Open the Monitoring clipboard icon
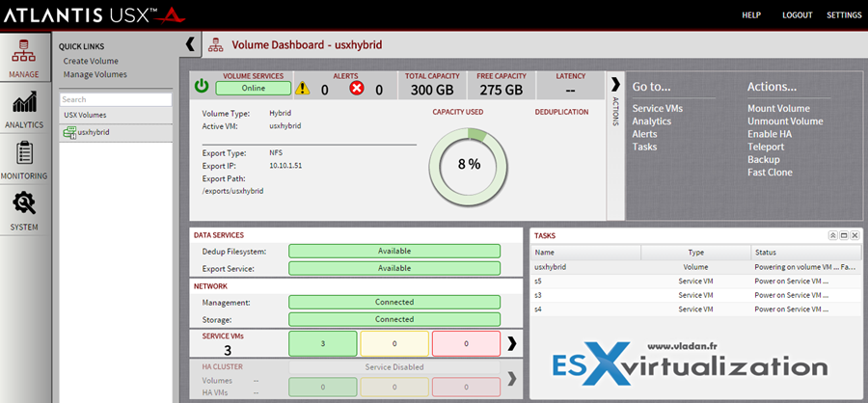The width and height of the screenshot is (868, 403). (x=24, y=152)
